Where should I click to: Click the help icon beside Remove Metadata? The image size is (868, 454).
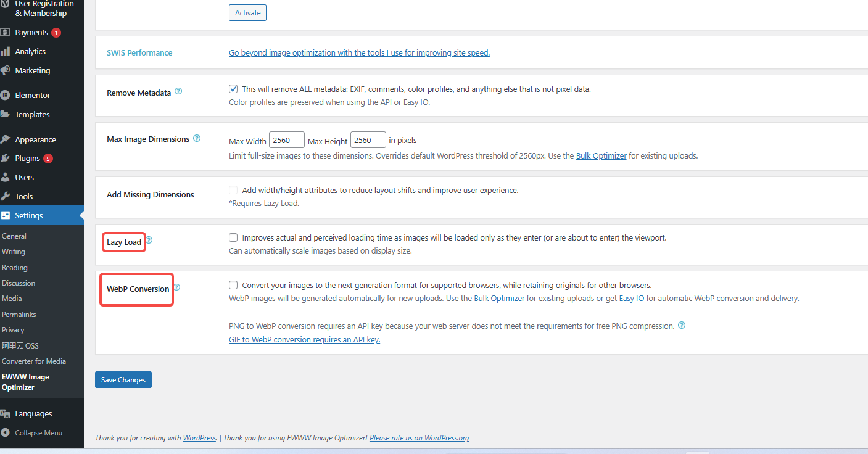tap(178, 91)
